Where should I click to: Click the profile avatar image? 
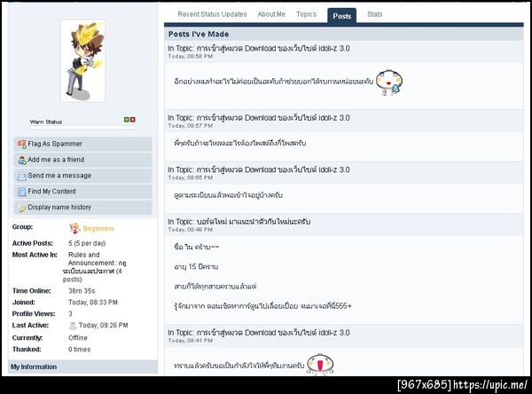click(x=82, y=61)
